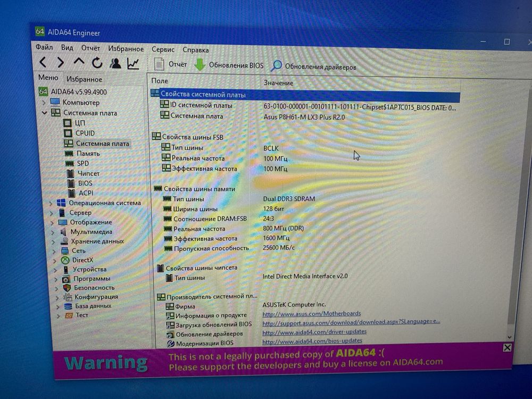
Task: Select the Тест tree item
Action: [77, 315]
